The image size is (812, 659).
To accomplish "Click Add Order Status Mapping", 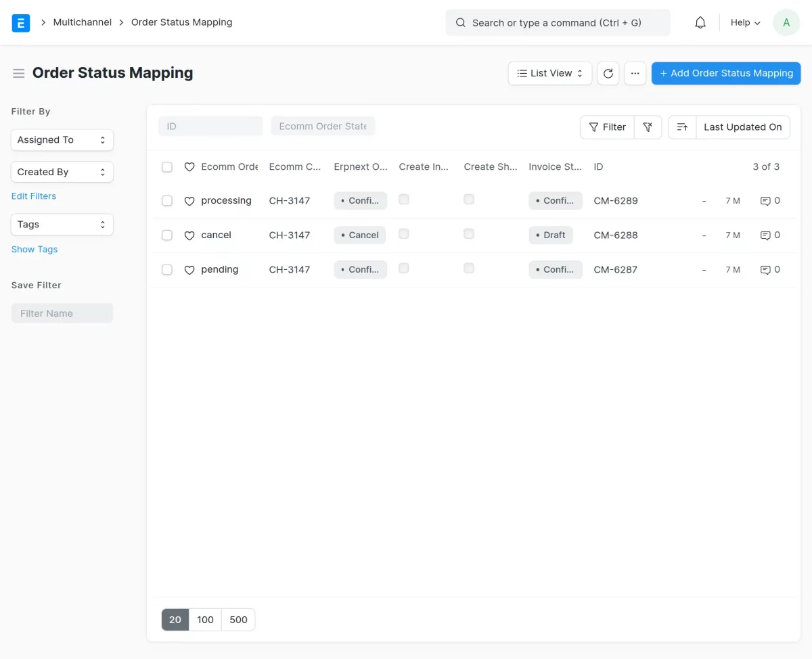I will 725,73.
